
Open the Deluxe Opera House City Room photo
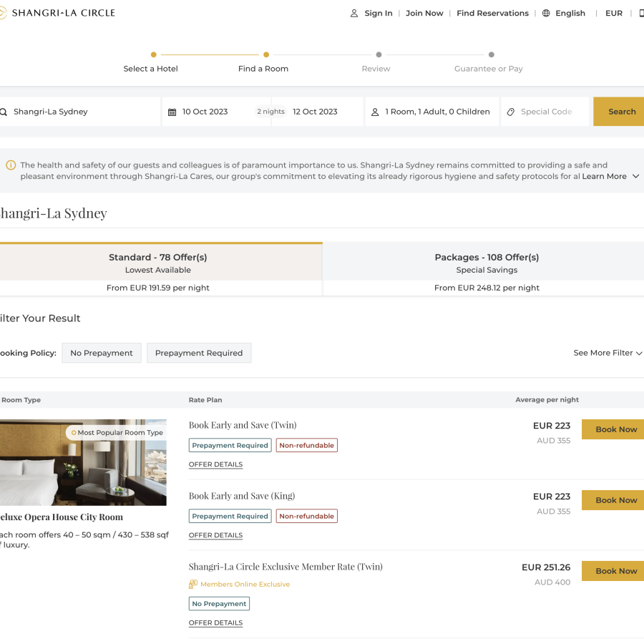(x=83, y=462)
